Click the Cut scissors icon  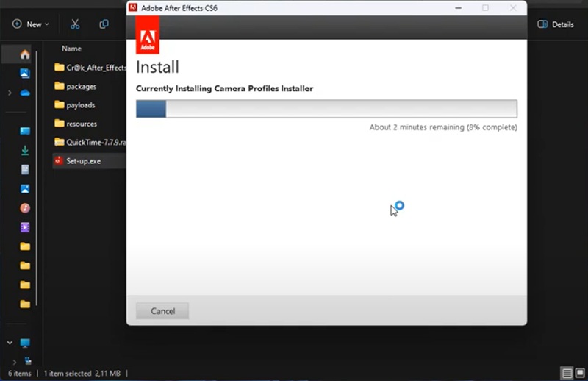click(75, 24)
